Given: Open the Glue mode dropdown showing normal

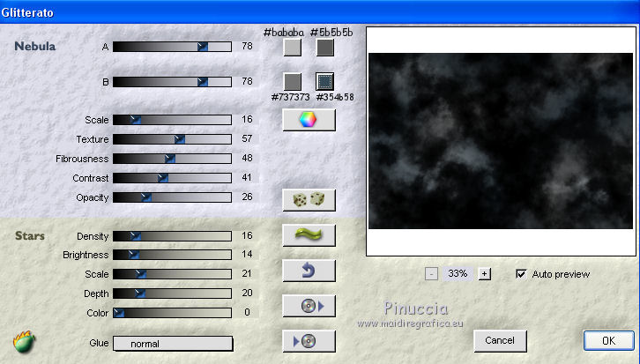Looking at the screenshot, I should (173, 344).
